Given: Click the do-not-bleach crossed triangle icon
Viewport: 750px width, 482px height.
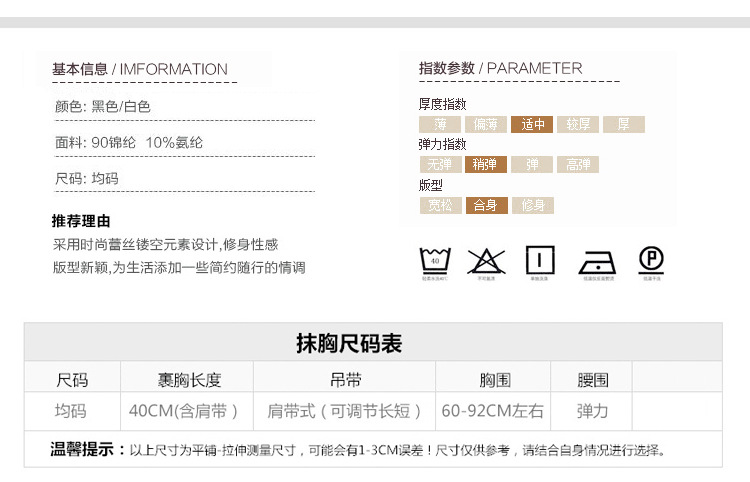Looking at the screenshot, I should (486, 261).
